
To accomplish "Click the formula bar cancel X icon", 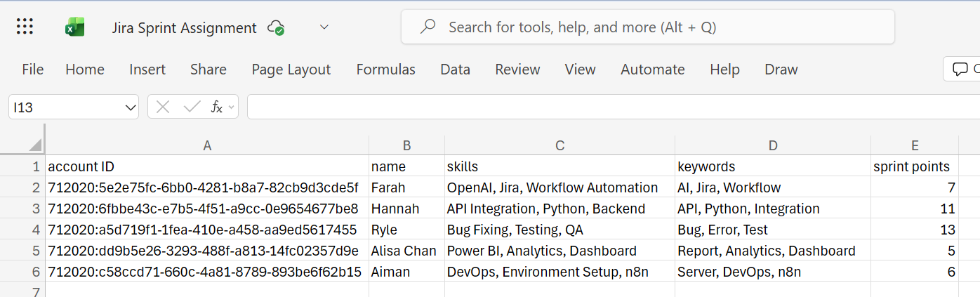I will [x=163, y=107].
